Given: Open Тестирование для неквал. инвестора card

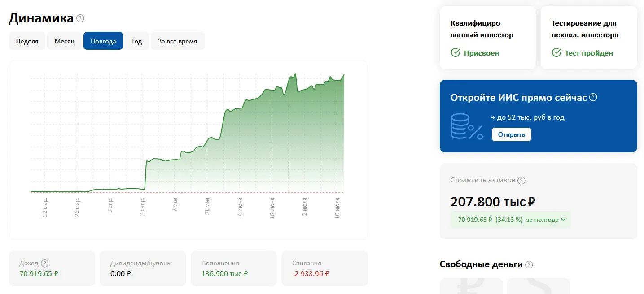Looking at the screenshot, I should (589, 38).
